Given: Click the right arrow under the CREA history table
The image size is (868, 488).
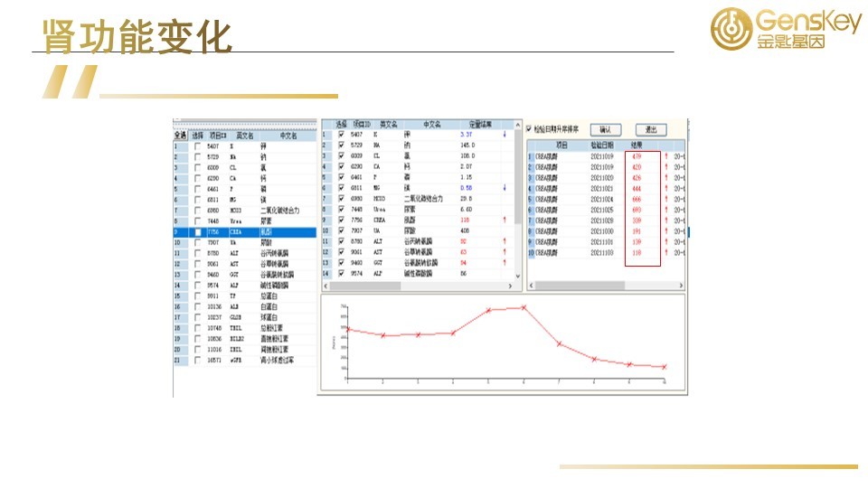Looking at the screenshot, I should coord(681,286).
